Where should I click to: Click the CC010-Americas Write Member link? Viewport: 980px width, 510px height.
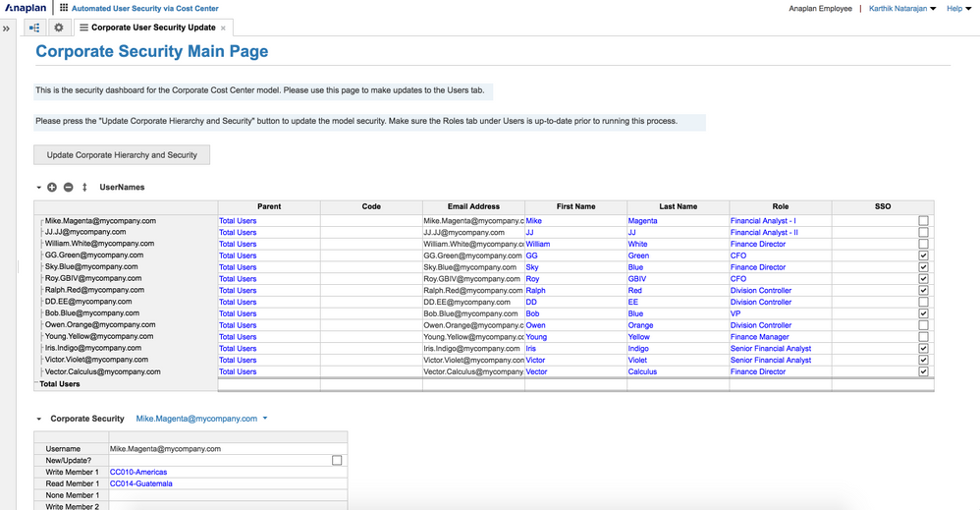click(138, 472)
